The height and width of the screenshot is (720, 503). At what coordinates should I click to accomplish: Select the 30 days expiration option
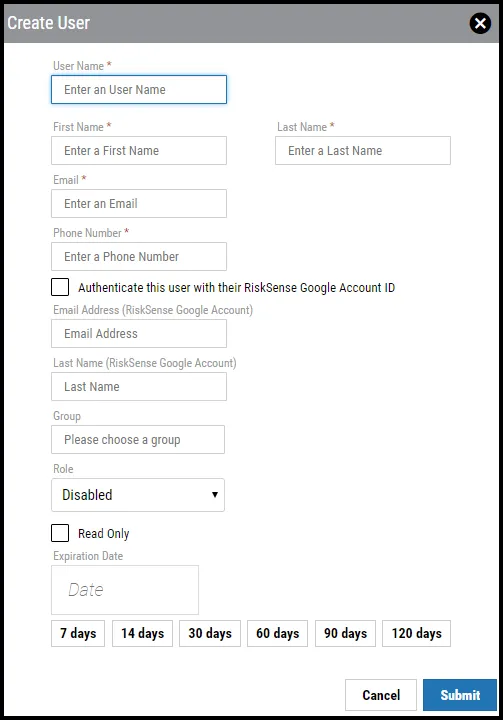pyautogui.click(x=210, y=634)
